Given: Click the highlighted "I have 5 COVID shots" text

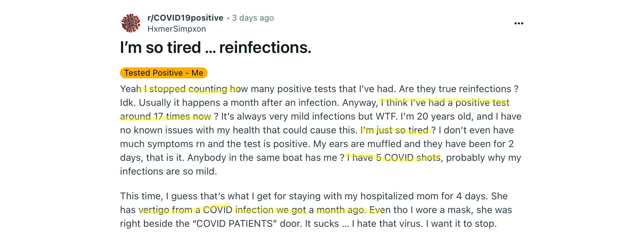Looking at the screenshot, I should click(x=394, y=158).
